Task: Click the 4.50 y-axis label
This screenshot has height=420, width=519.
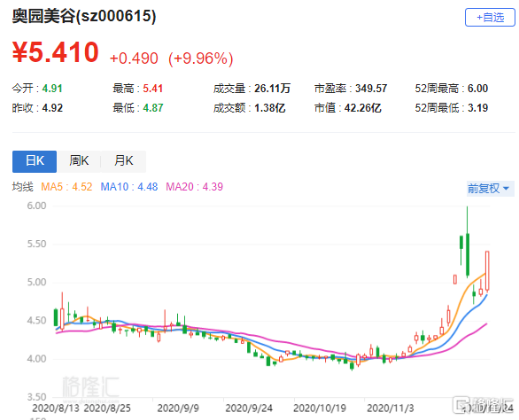Action: 36,321
